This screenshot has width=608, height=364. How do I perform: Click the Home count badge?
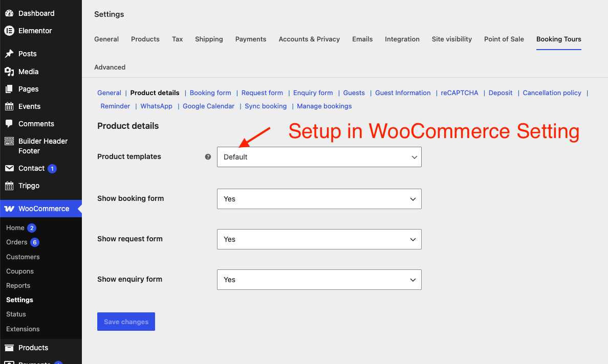tap(32, 227)
